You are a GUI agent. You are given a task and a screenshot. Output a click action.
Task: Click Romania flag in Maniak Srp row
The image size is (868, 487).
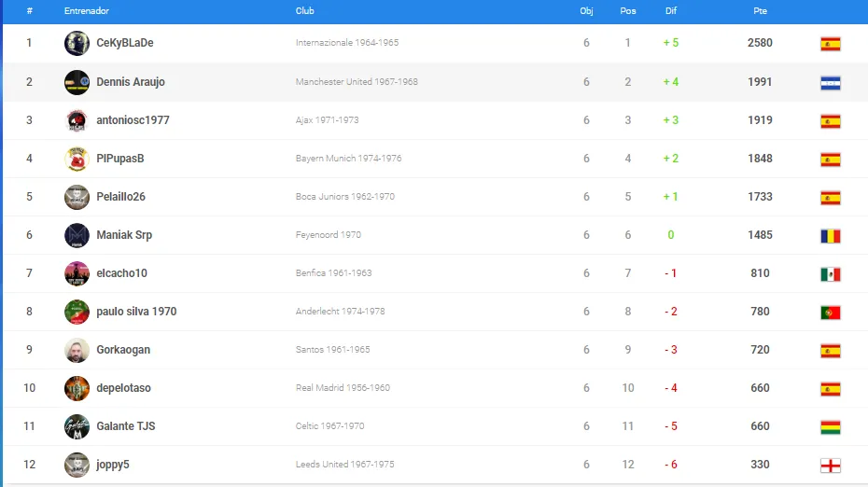click(831, 236)
